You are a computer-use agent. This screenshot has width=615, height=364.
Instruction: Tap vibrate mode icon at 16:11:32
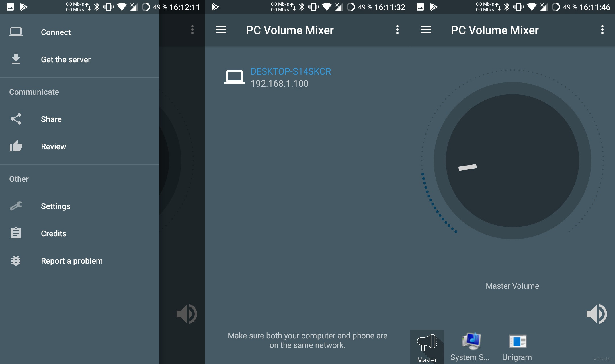click(x=313, y=7)
